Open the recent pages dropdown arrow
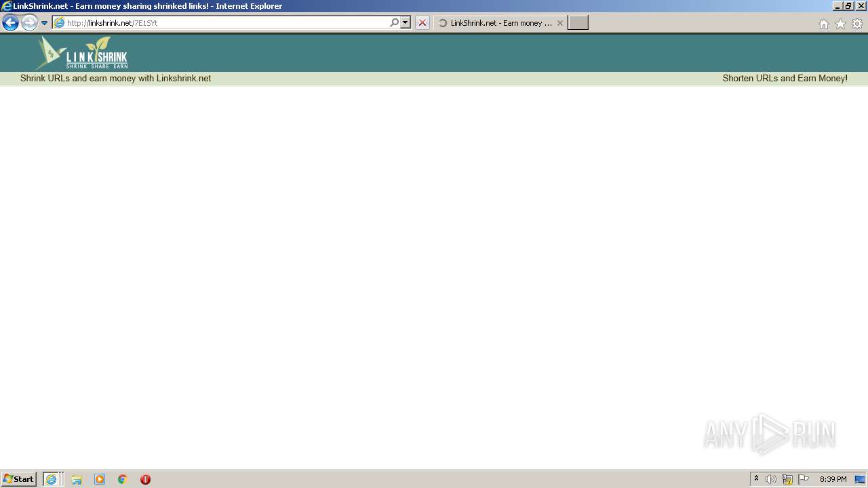Image resolution: width=868 pixels, height=488 pixels. click(44, 23)
